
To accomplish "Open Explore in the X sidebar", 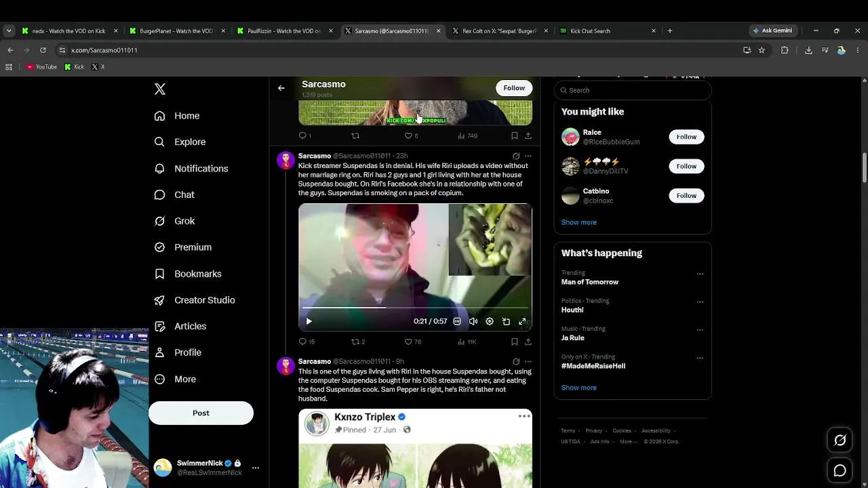I will [x=180, y=142].
